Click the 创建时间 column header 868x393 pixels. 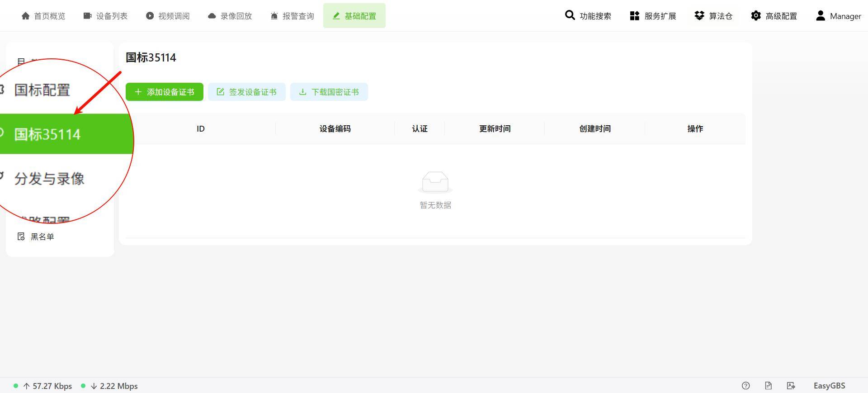point(595,129)
